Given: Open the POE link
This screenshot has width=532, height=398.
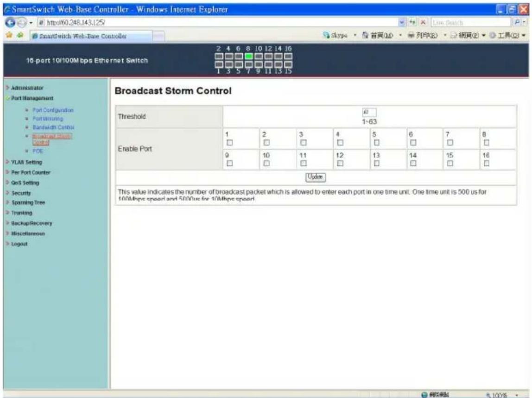Looking at the screenshot, I should pyautogui.click(x=38, y=151).
